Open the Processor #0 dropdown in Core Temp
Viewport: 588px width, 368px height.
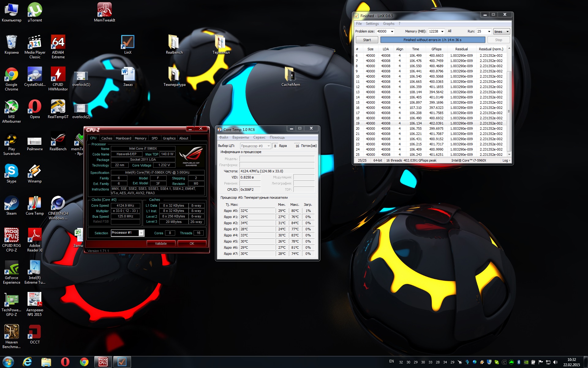coord(269,146)
